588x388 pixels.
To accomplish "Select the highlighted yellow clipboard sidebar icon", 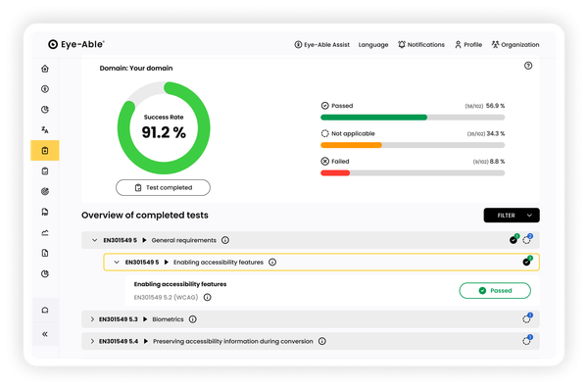I will [45, 150].
